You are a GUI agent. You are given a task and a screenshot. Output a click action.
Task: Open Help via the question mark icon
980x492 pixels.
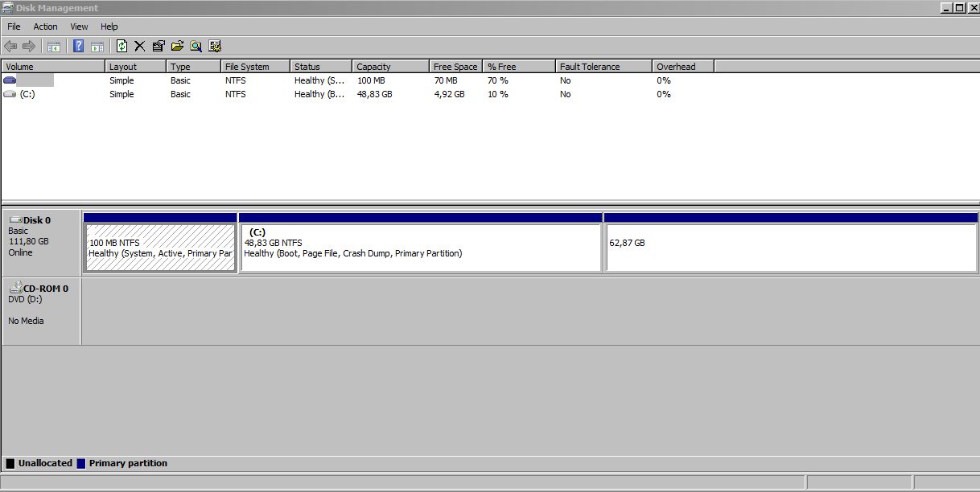pyautogui.click(x=79, y=46)
